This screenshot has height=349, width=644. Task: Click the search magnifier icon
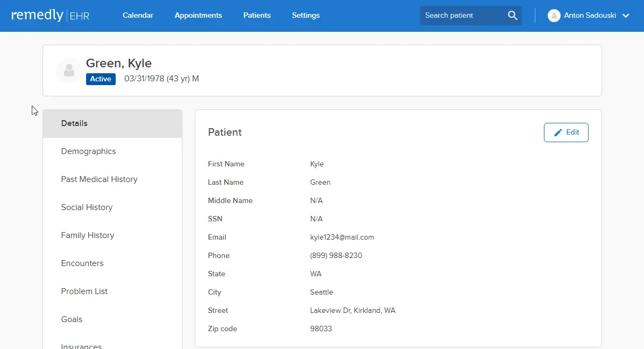(x=512, y=16)
